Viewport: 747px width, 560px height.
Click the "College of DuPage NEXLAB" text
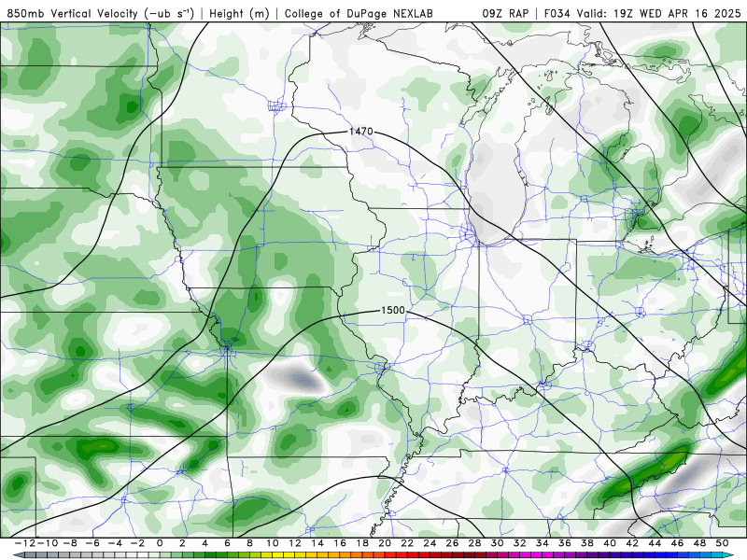click(x=359, y=14)
